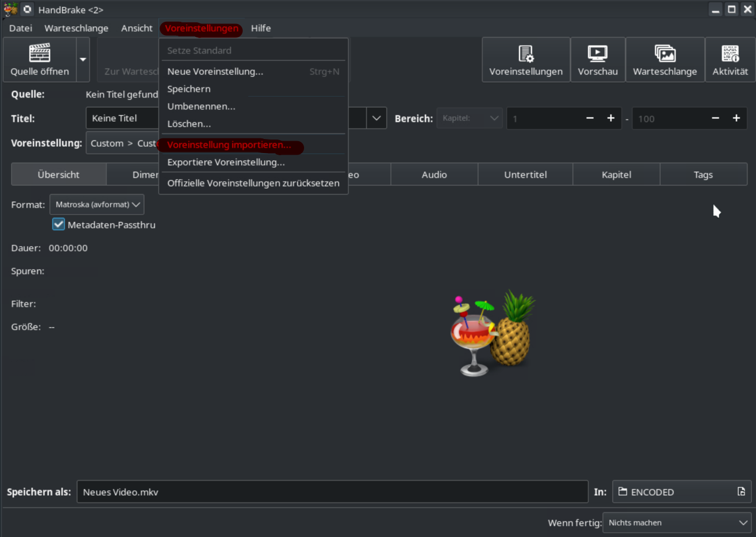This screenshot has height=537, width=756.
Task: Switch to the Übersicht tab
Action: (x=59, y=175)
